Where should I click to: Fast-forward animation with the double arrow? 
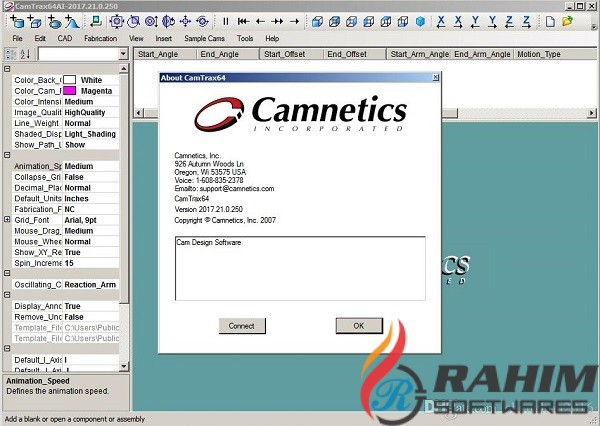[277, 21]
